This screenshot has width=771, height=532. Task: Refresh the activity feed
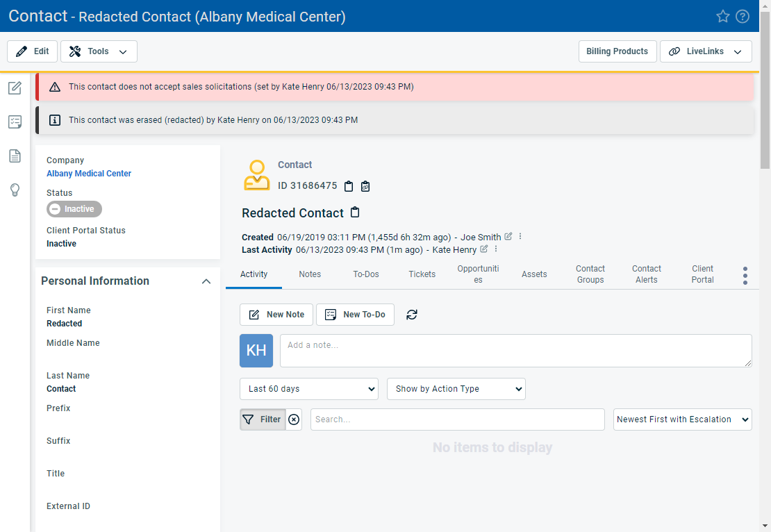click(412, 315)
